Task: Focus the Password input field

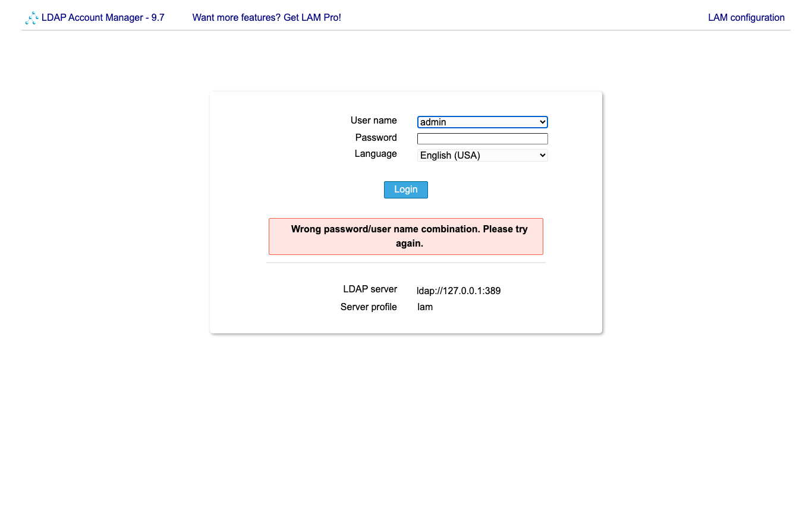Action: pos(483,138)
